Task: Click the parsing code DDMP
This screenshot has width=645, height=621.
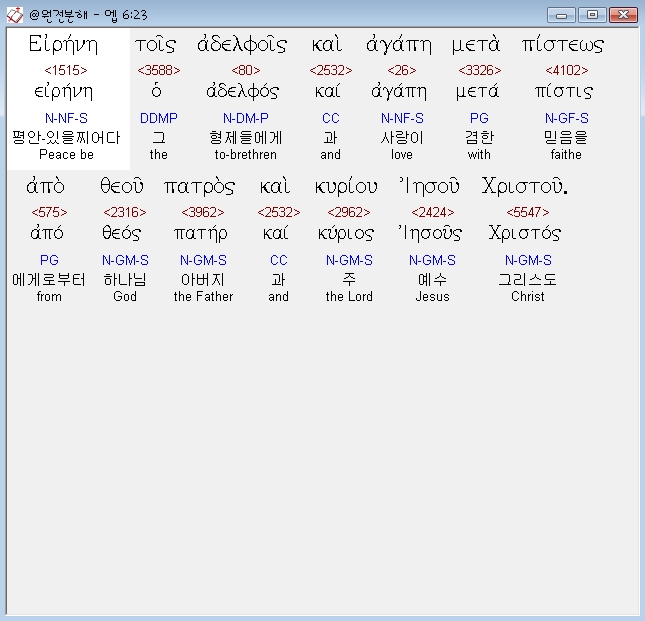Action: point(159,118)
